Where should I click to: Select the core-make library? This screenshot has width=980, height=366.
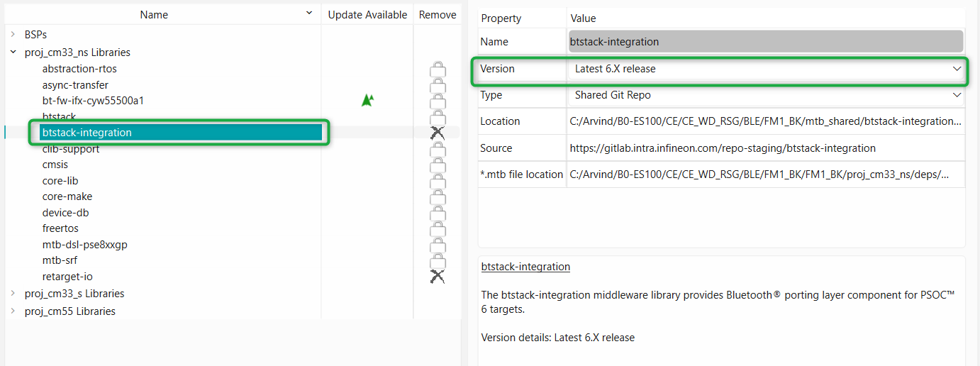pyautogui.click(x=67, y=196)
